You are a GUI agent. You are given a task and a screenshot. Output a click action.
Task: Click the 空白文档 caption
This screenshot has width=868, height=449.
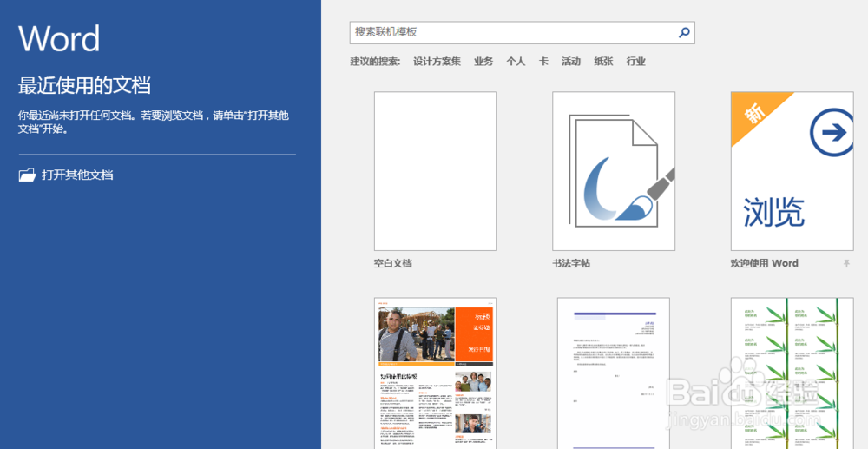pyautogui.click(x=393, y=263)
